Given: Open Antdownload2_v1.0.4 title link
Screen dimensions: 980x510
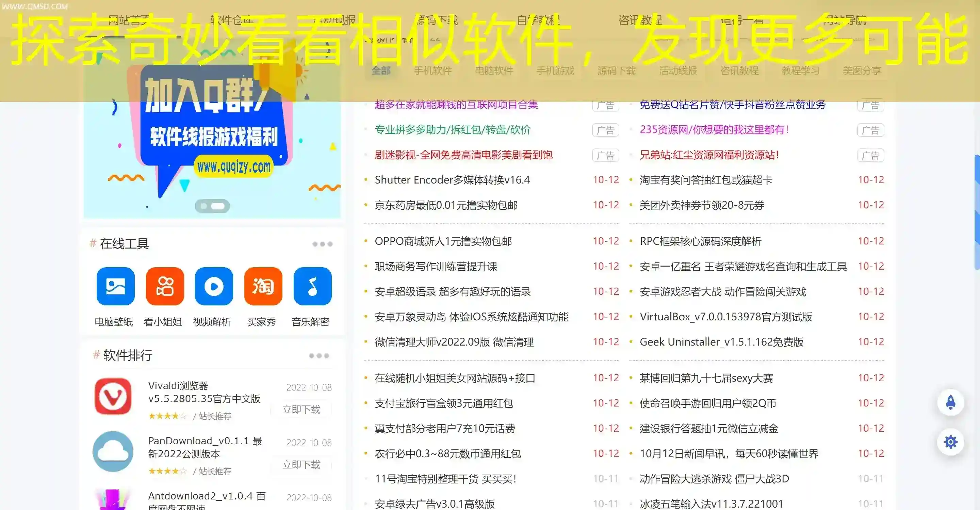Looking at the screenshot, I should (x=207, y=500).
